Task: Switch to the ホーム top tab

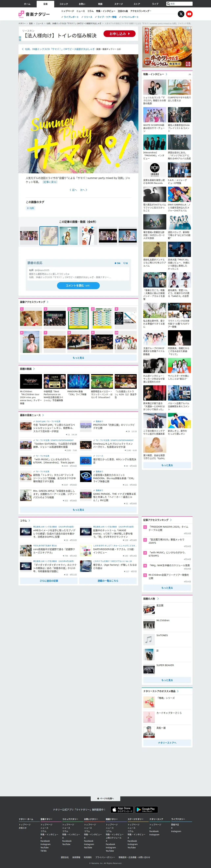Action: (27, 4)
